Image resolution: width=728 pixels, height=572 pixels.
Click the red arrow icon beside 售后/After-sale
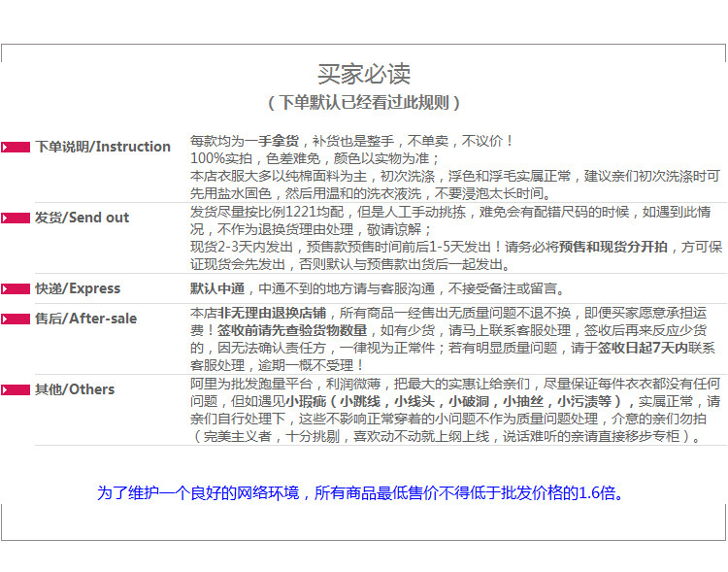point(16,319)
